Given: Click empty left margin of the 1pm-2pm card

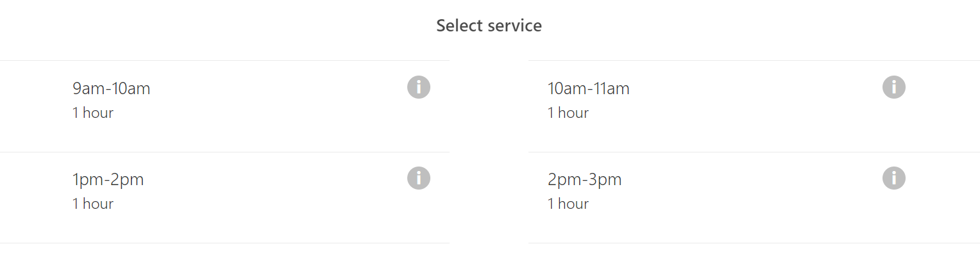Looking at the screenshot, I should click(x=35, y=197).
